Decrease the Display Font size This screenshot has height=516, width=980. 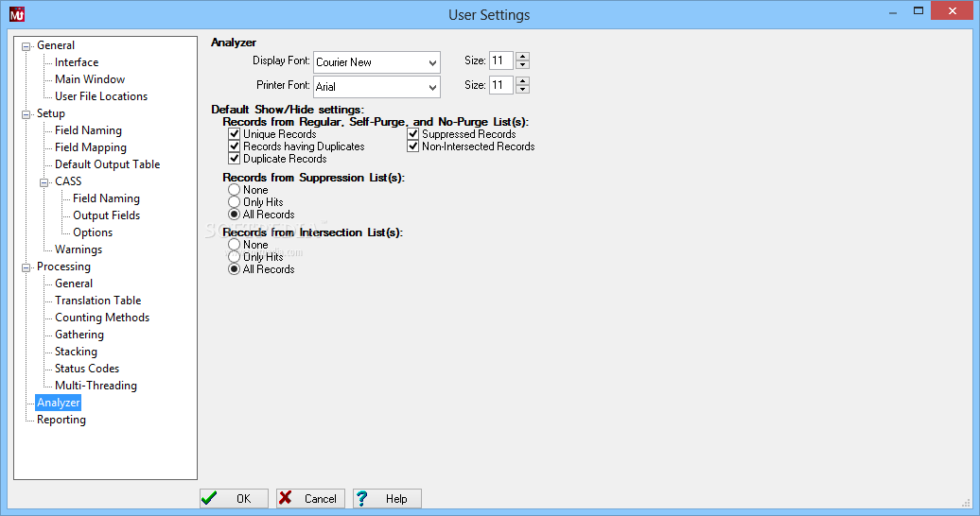point(523,65)
